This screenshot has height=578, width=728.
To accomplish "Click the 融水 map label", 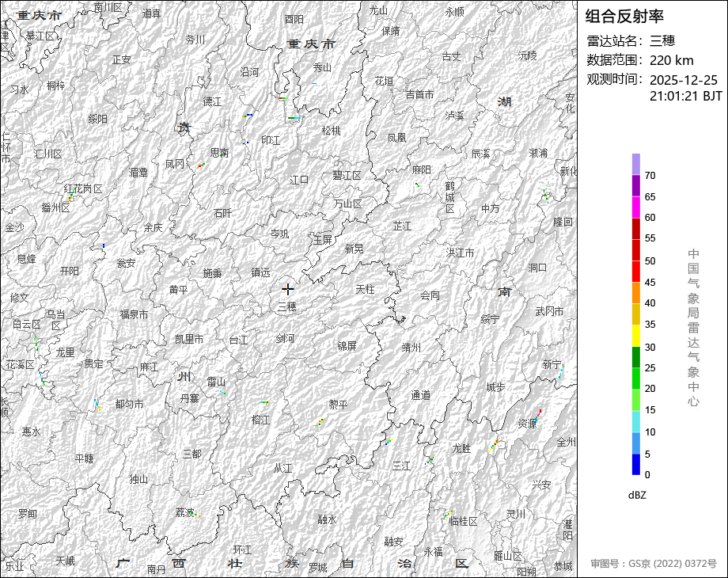I will click(x=328, y=519).
